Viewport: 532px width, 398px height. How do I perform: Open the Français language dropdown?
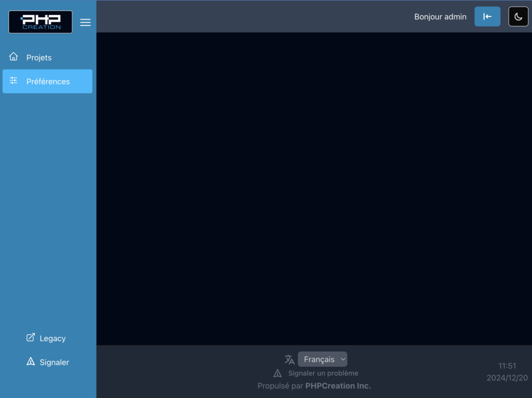pyautogui.click(x=320, y=359)
